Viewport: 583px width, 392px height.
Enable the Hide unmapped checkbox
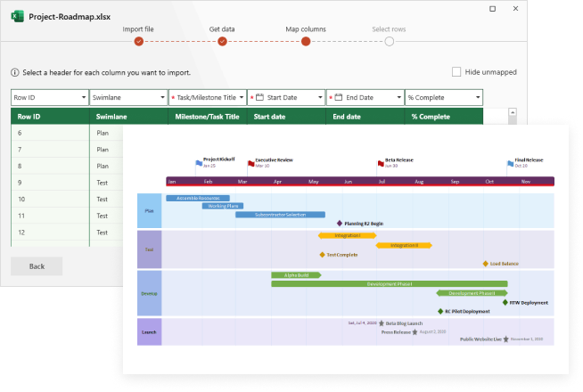point(457,72)
